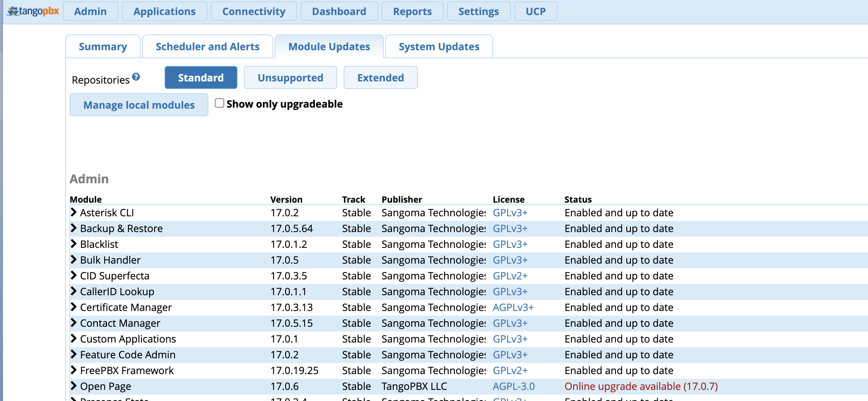Open GPLv3+ license link for Backup & Restore
This screenshot has width=868, height=401.
pyautogui.click(x=510, y=228)
